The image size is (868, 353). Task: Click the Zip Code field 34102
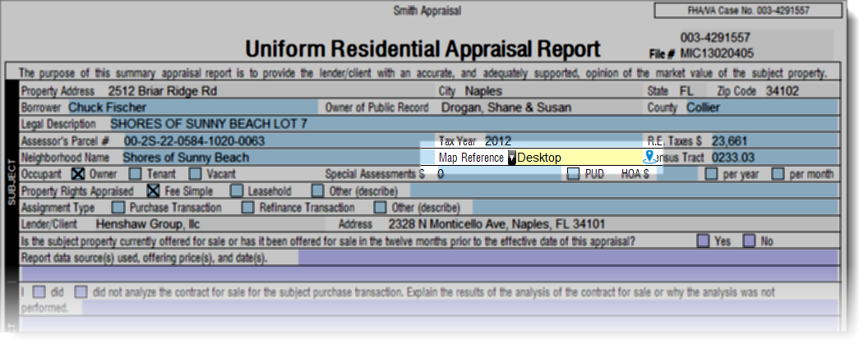pos(801,91)
